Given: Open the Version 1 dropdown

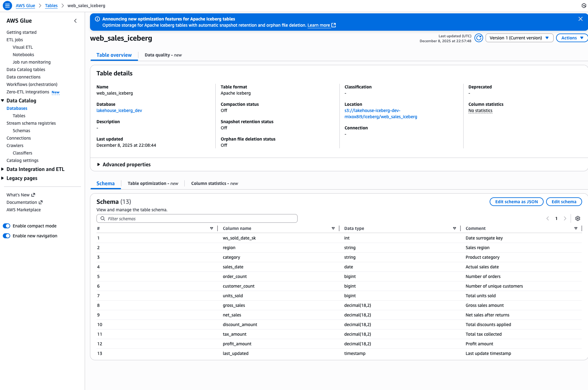Looking at the screenshot, I should pos(519,38).
